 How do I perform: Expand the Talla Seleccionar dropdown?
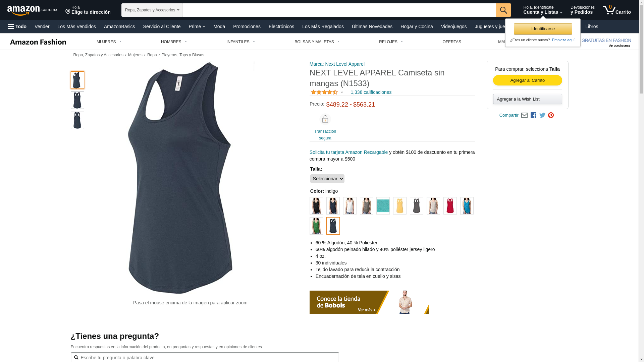pos(327,179)
